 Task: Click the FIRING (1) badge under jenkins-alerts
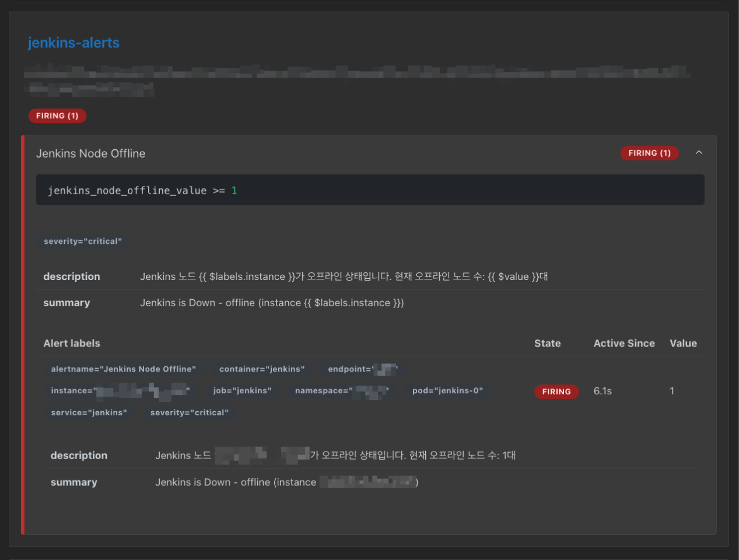(x=57, y=116)
